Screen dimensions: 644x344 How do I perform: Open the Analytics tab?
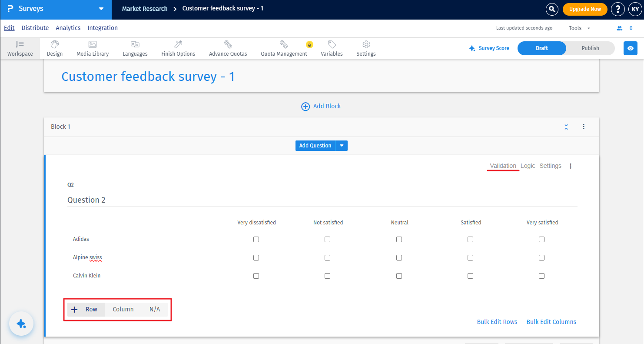tap(68, 28)
